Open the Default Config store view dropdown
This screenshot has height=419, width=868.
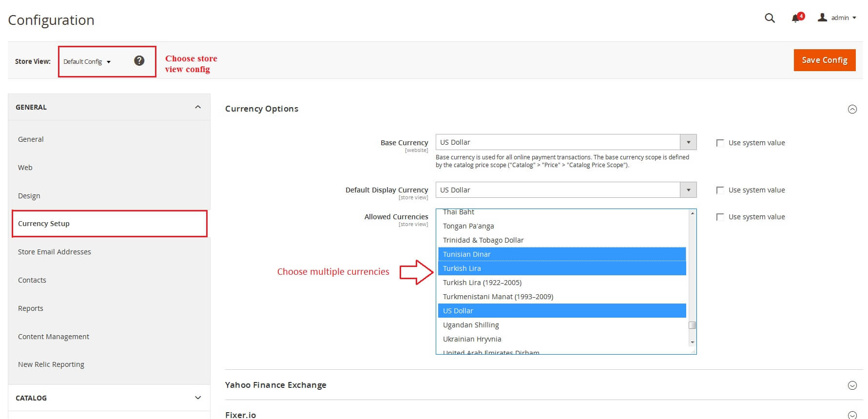click(x=87, y=61)
